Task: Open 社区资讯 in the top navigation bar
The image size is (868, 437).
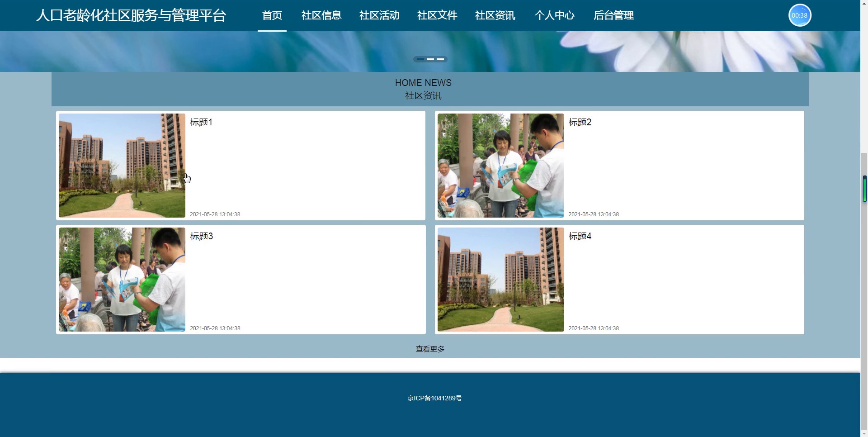Action: click(495, 15)
